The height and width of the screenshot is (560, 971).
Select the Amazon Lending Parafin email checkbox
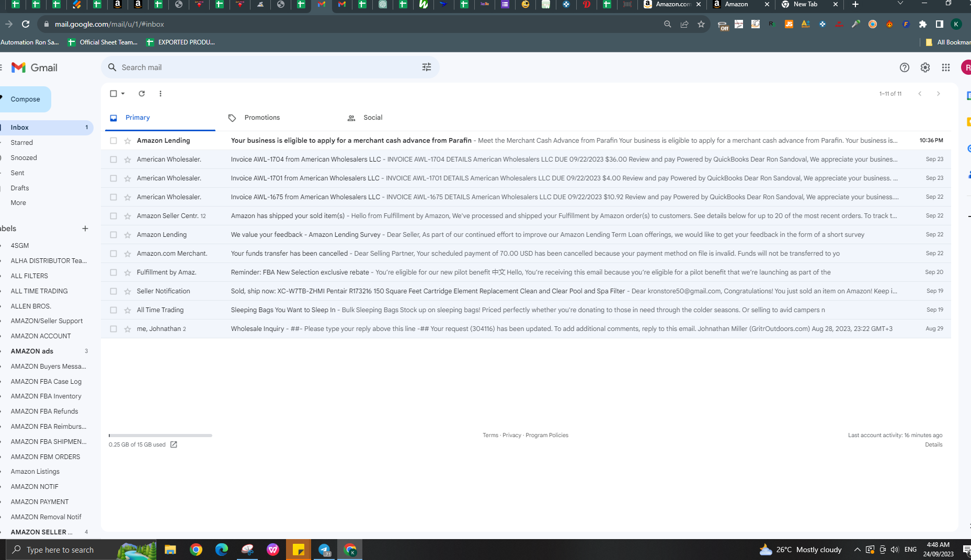coord(113,141)
